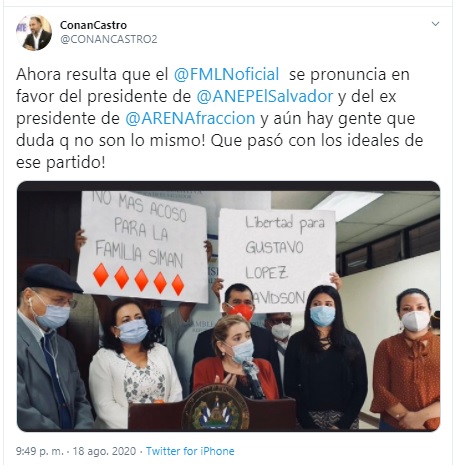Open the embedded press conference photo

(229, 306)
